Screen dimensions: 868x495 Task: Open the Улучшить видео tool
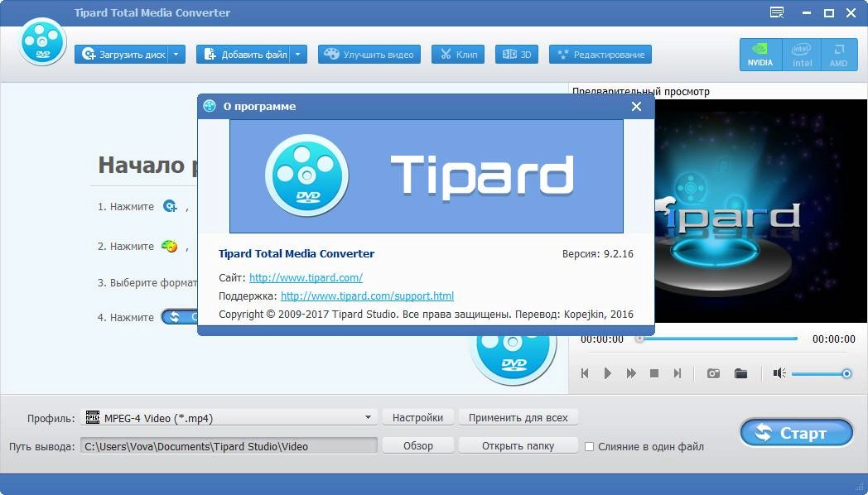[x=369, y=54]
